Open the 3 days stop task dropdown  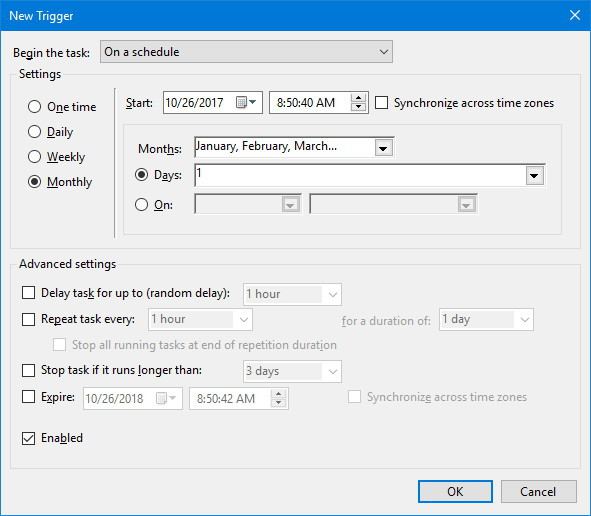292,371
